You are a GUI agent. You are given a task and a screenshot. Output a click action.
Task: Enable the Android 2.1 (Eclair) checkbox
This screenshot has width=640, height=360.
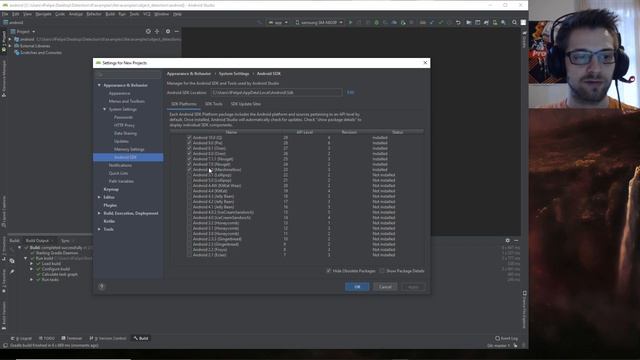pos(189,255)
